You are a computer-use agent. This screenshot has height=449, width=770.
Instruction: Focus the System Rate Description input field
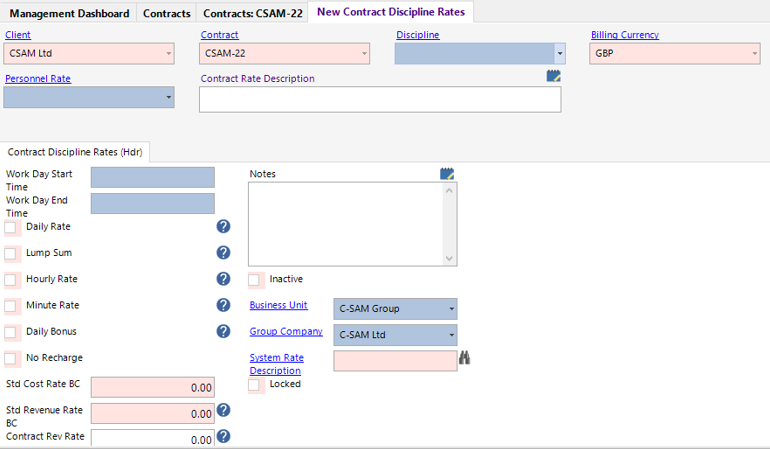(x=395, y=361)
